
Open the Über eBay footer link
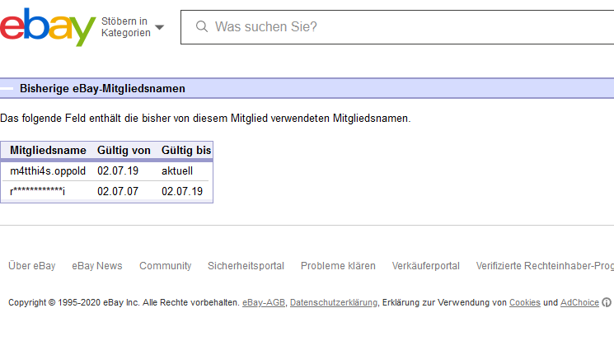(x=31, y=266)
